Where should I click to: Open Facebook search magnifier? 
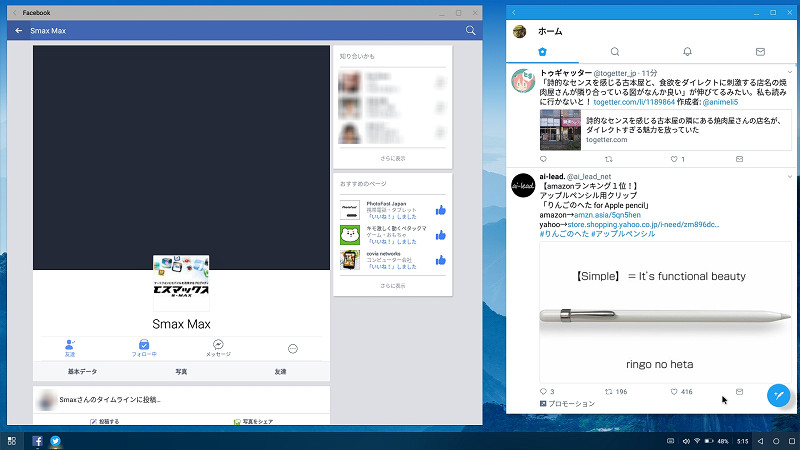tap(470, 31)
